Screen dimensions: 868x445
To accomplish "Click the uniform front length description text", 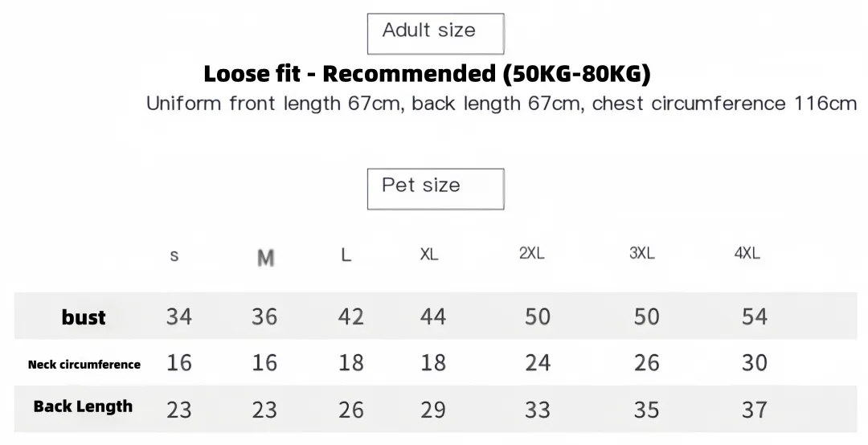I will pyautogui.click(x=502, y=104).
